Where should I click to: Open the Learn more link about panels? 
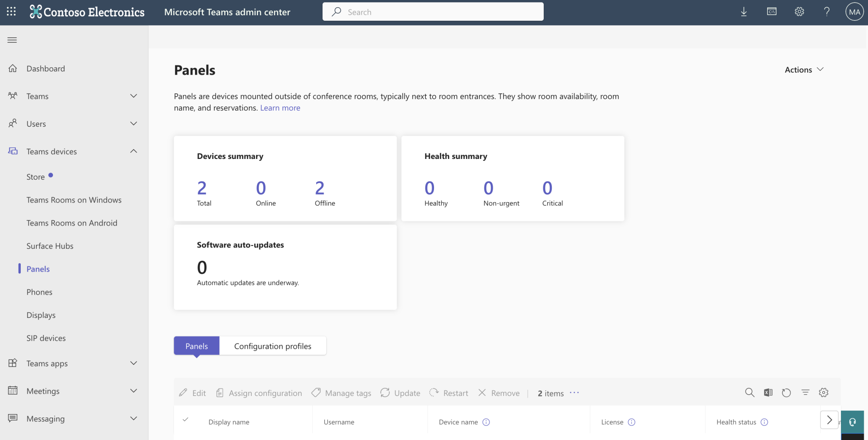pos(280,108)
